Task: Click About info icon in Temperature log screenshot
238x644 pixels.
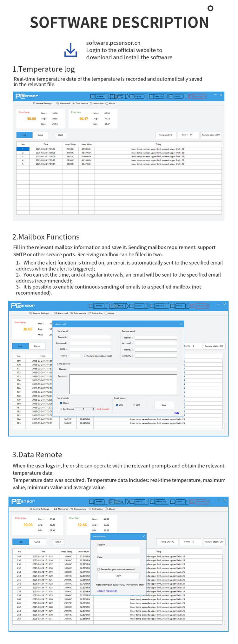Action: pyautogui.click(x=107, y=103)
